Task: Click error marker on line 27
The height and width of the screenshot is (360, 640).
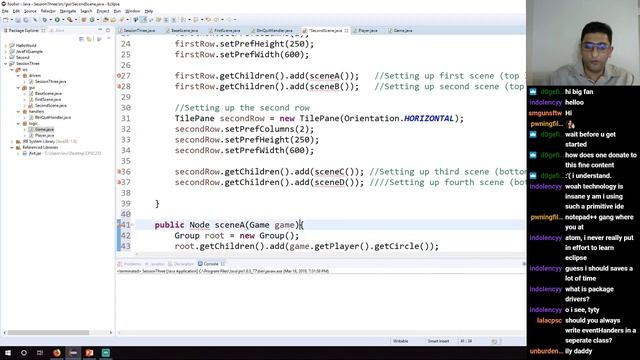Action: point(119,76)
